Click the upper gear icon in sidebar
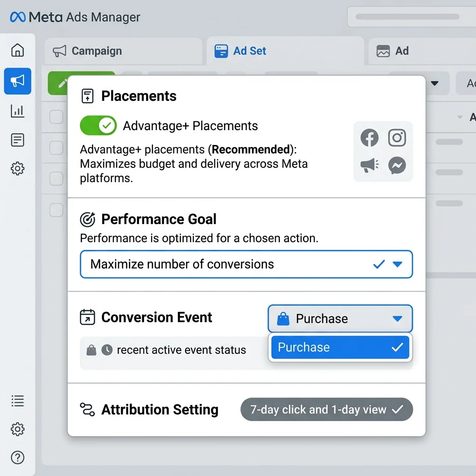 click(x=18, y=168)
